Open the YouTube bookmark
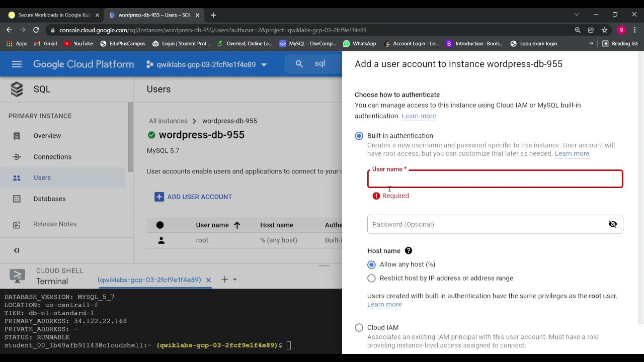The image size is (644, 362). (78, 44)
